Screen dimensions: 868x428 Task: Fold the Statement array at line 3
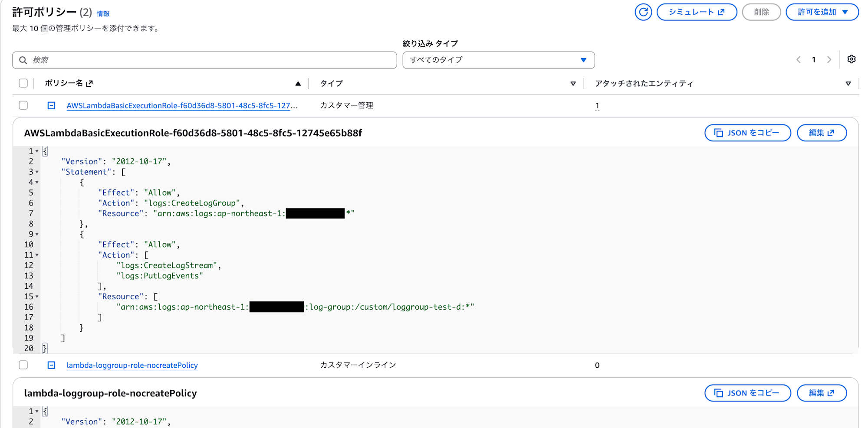(37, 172)
